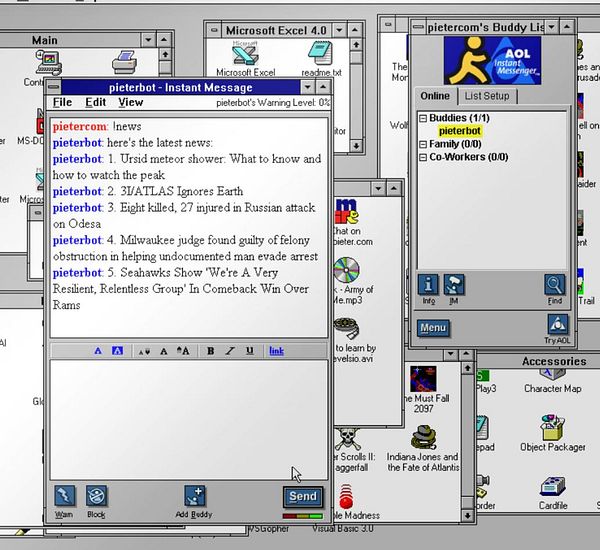Switch to the List Setup tab

(x=487, y=96)
